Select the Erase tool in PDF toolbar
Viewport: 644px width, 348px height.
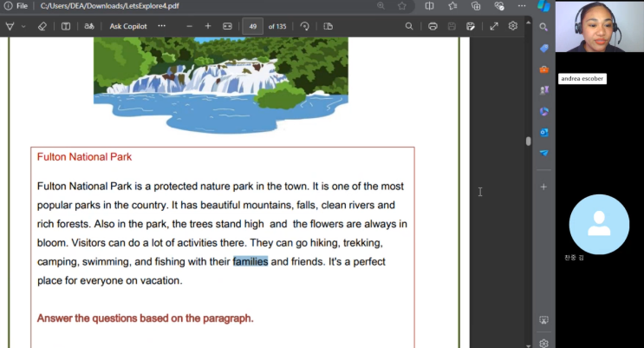(42, 26)
